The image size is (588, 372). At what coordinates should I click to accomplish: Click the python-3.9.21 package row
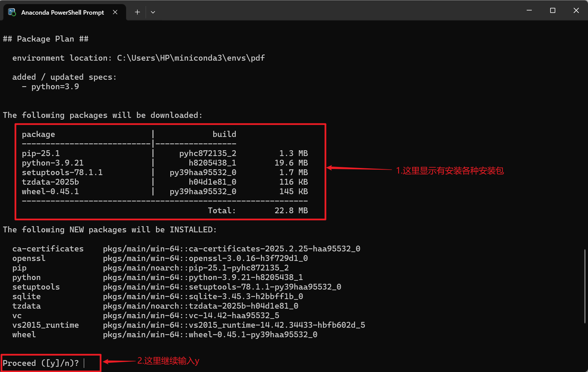tap(165, 163)
